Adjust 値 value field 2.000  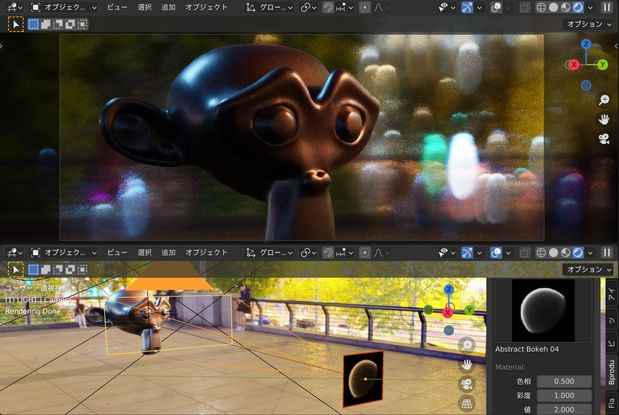coord(564,409)
